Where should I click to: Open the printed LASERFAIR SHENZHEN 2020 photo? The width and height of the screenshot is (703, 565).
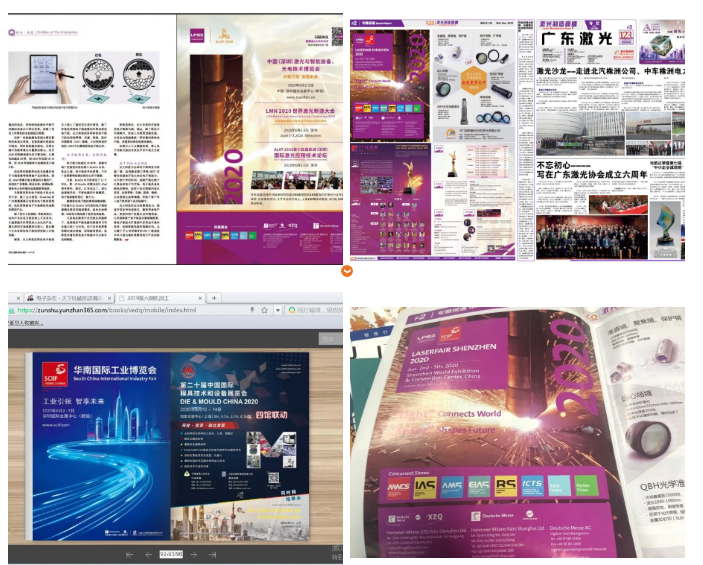[x=517, y=432]
